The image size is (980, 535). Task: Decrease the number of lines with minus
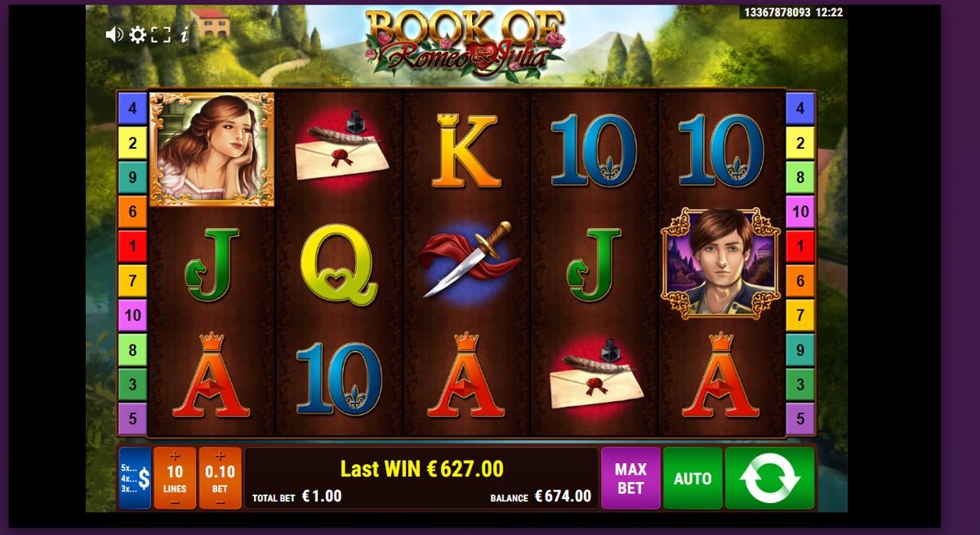tap(175, 502)
